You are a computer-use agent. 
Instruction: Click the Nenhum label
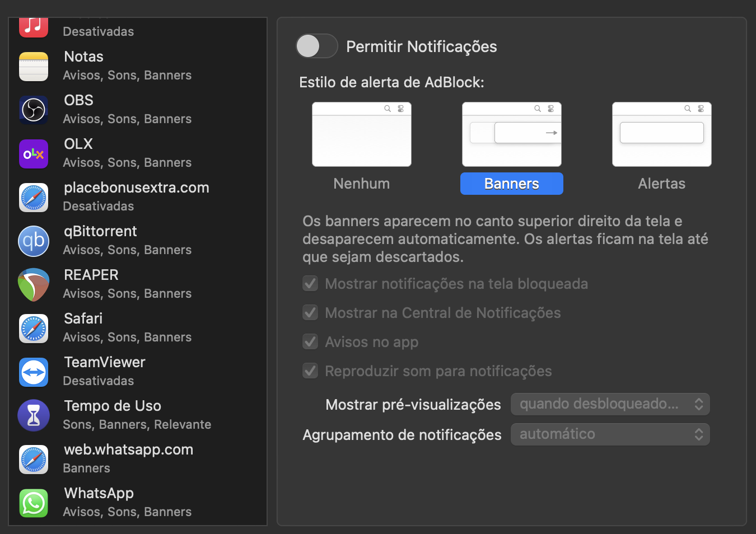click(362, 184)
